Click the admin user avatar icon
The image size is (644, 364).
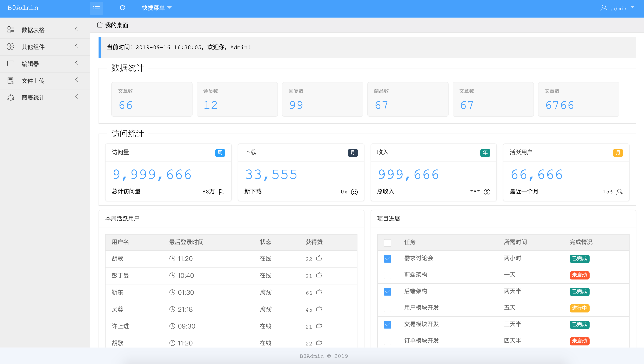coord(604,8)
